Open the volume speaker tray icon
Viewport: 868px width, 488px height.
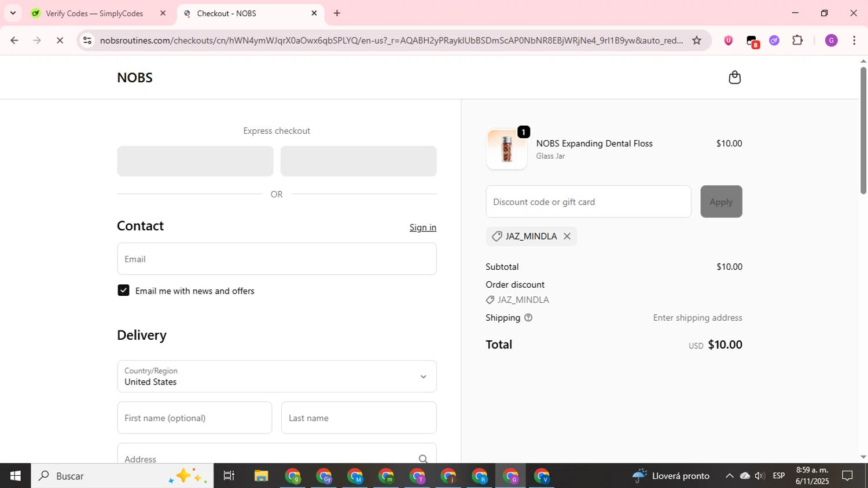coord(760,476)
